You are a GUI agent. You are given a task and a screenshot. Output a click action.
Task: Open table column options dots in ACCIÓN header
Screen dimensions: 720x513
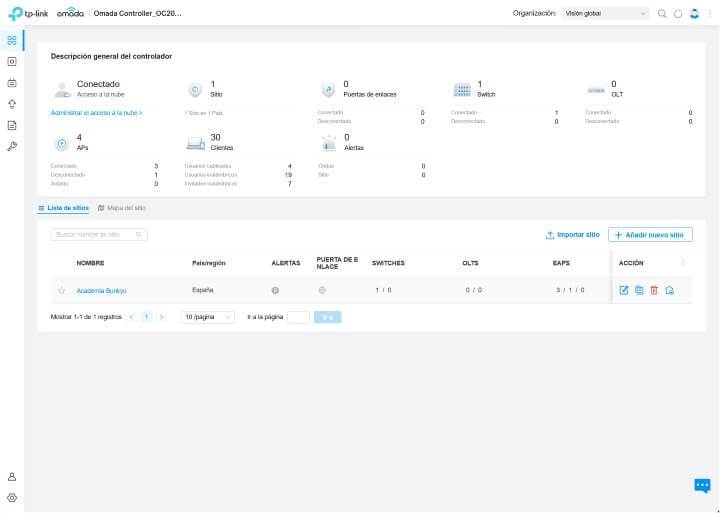pyautogui.click(x=683, y=263)
